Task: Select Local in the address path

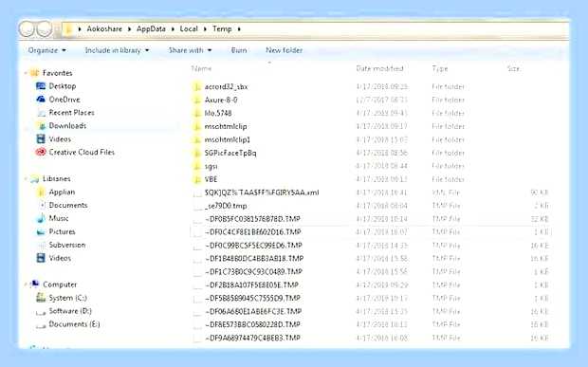Action: pyautogui.click(x=189, y=28)
